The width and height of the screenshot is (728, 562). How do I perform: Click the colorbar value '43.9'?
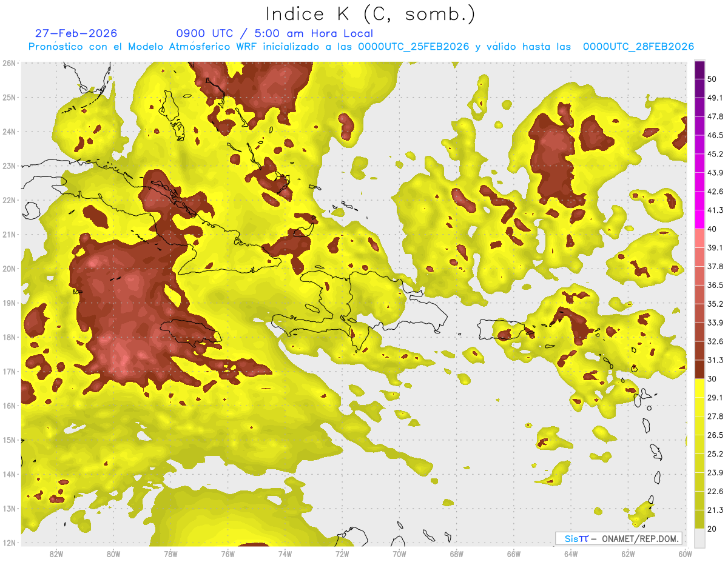coord(715,173)
